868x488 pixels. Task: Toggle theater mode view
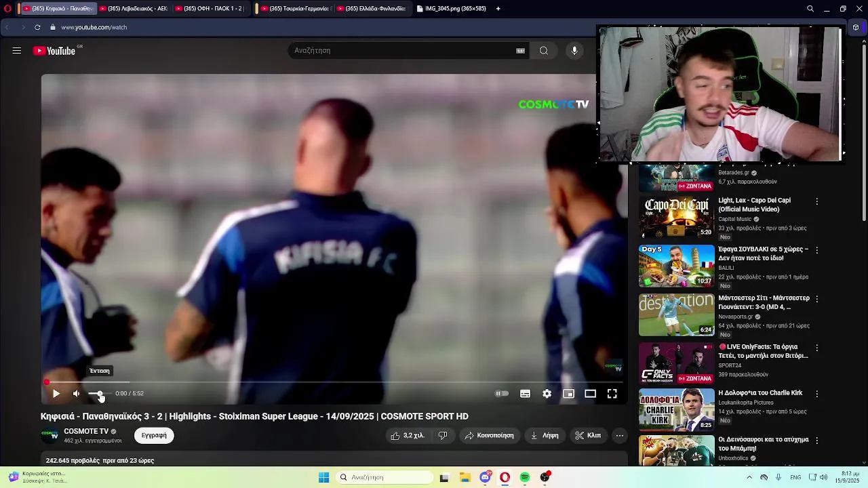[x=590, y=393]
